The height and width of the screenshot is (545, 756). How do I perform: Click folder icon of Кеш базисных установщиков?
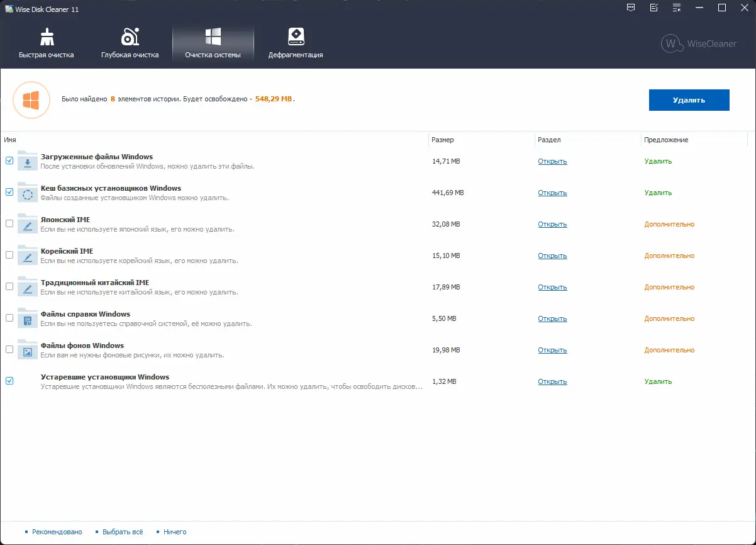pyautogui.click(x=27, y=193)
